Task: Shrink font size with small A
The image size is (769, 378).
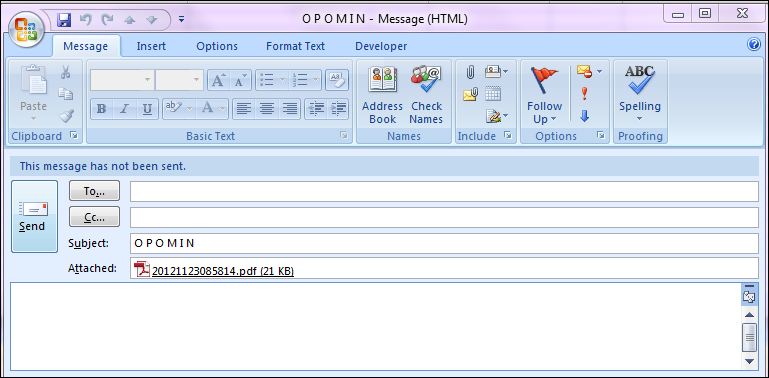Action: [x=240, y=80]
